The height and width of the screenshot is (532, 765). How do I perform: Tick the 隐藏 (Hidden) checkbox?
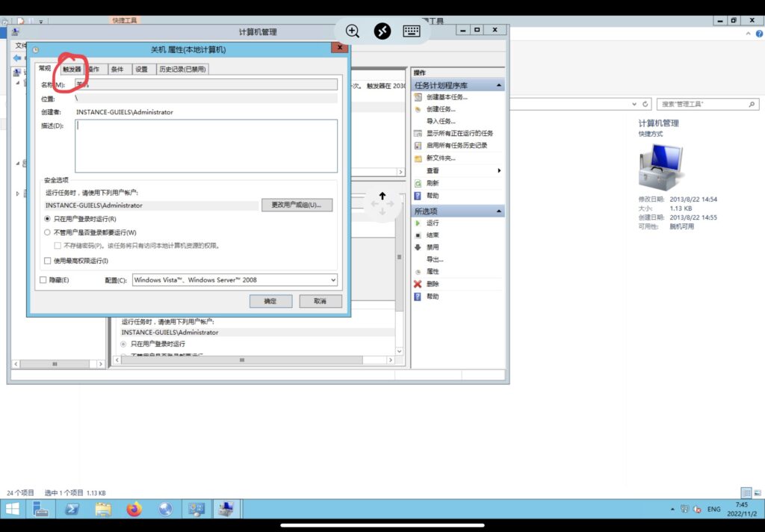pos(43,280)
